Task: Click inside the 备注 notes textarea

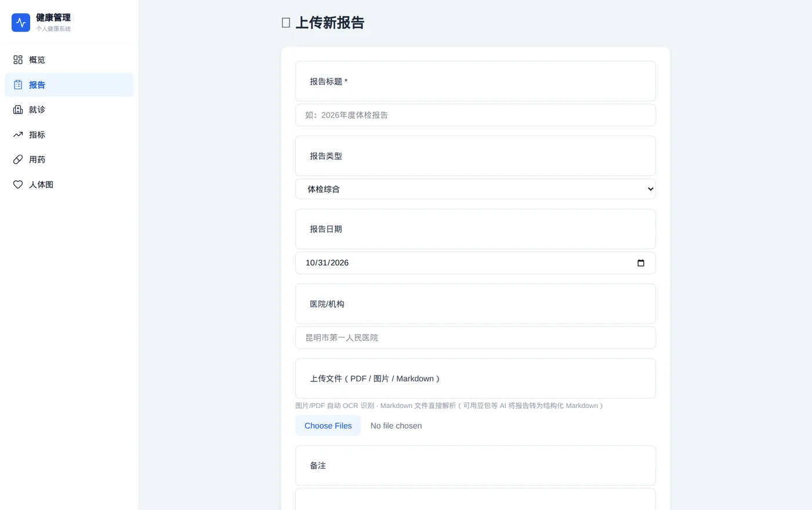Action: [x=476, y=499]
